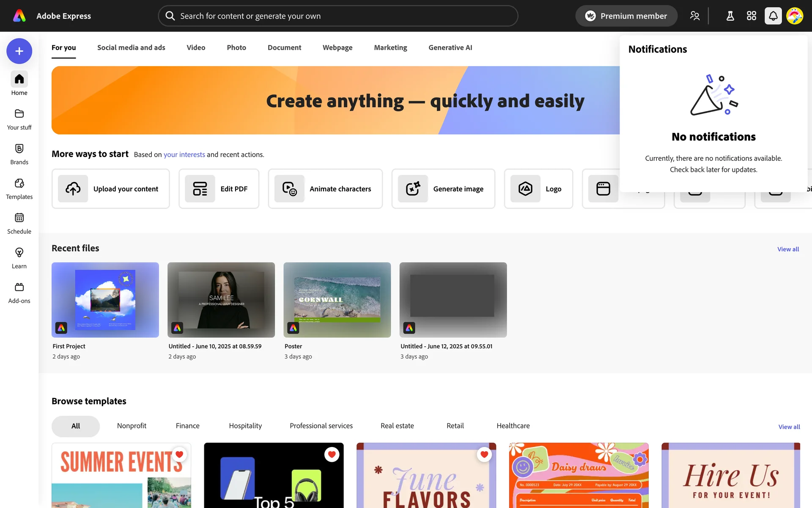Toggle favorite heart on June Flavors template
The width and height of the screenshot is (812, 508).
click(484, 454)
